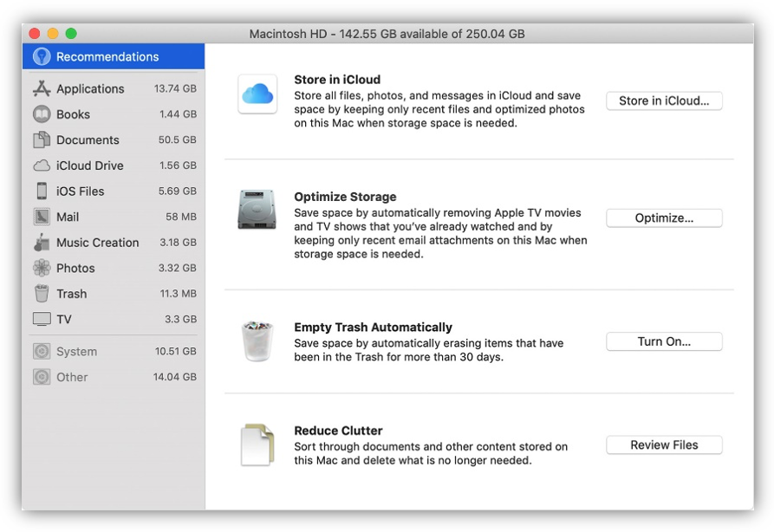774x532 pixels.
Task: Click the greyed System label
Action: click(76, 352)
